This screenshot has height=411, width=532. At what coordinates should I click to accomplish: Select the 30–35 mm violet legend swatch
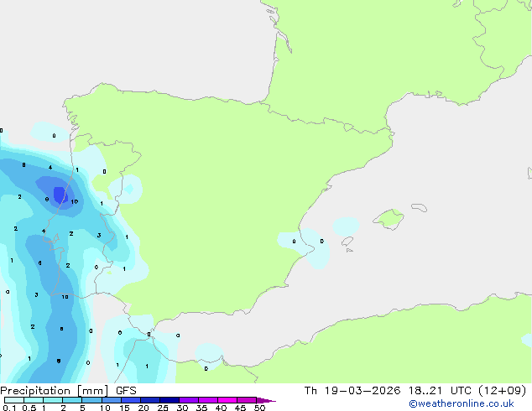click(x=189, y=400)
